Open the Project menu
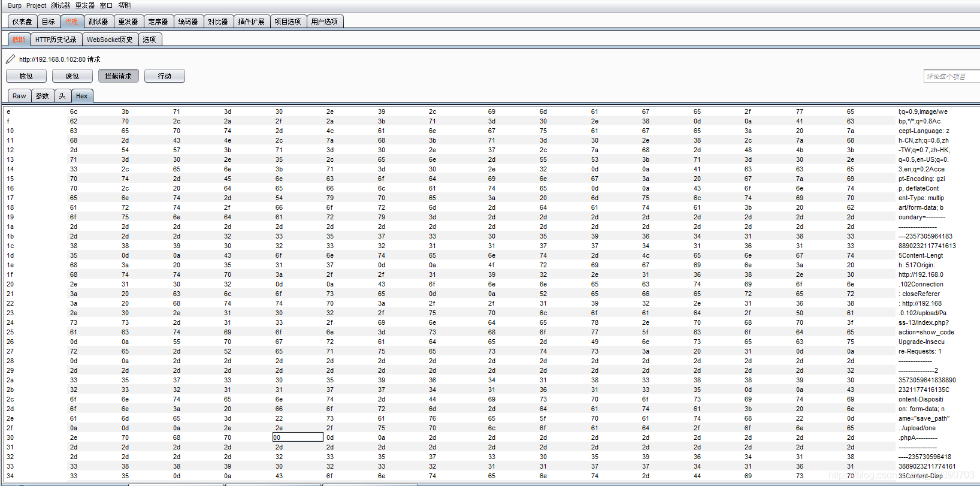Viewport: 980px width, 486px height. click(x=36, y=5)
